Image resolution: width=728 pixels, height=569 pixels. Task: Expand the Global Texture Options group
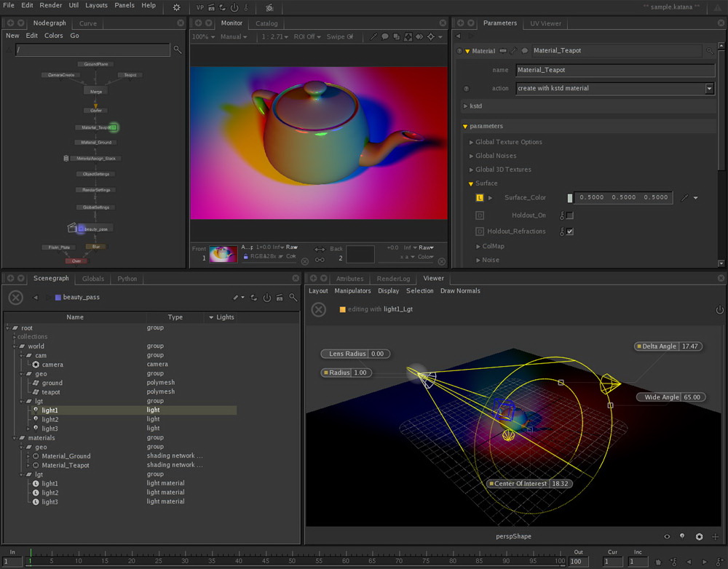click(x=472, y=143)
